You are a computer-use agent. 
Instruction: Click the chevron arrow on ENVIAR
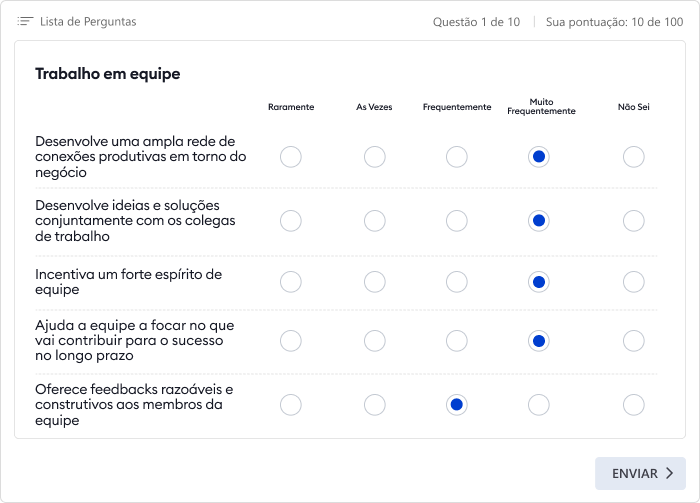(x=669, y=473)
